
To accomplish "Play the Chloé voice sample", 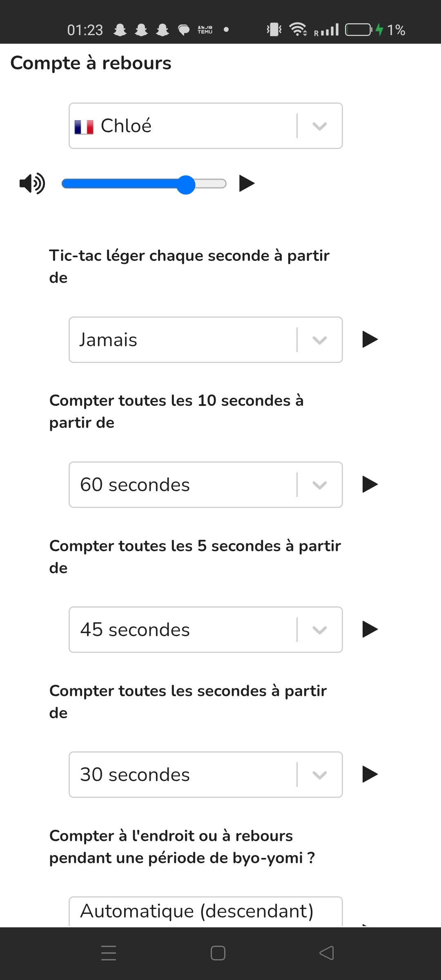I will coord(247,183).
